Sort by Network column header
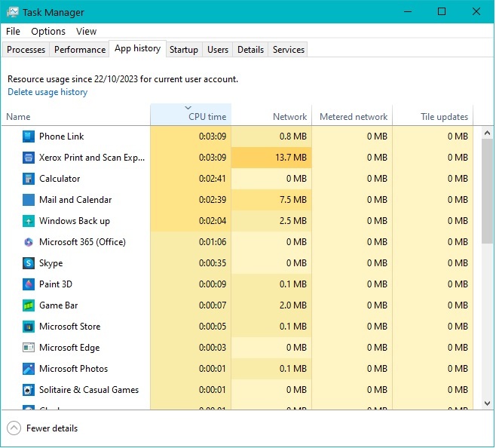The width and height of the screenshot is (496, 448). pos(271,115)
